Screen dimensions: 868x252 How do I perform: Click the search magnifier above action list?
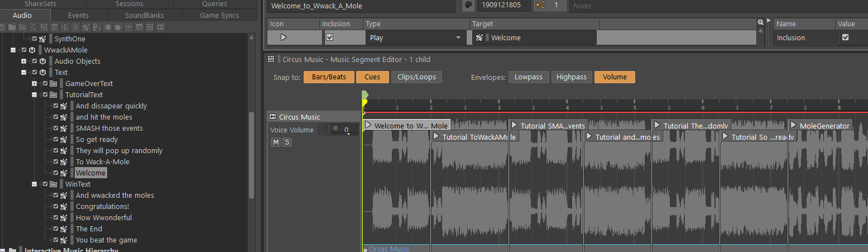click(760, 22)
